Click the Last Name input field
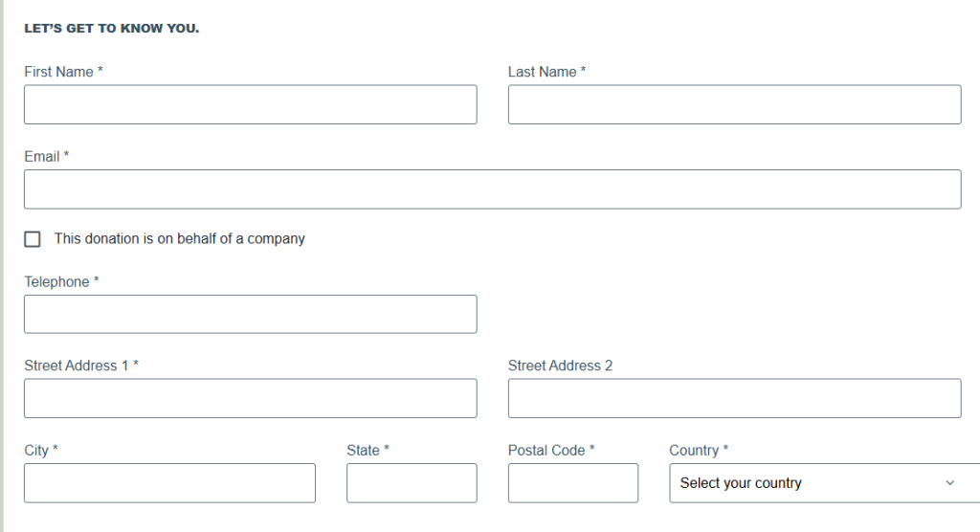The height and width of the screenshot is (532, 980). tap(734, 104)
